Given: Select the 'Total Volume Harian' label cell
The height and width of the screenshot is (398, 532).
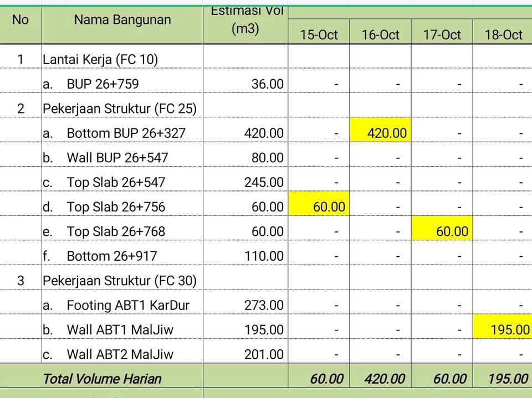Looking at the screenshot, I should [102, 376].
